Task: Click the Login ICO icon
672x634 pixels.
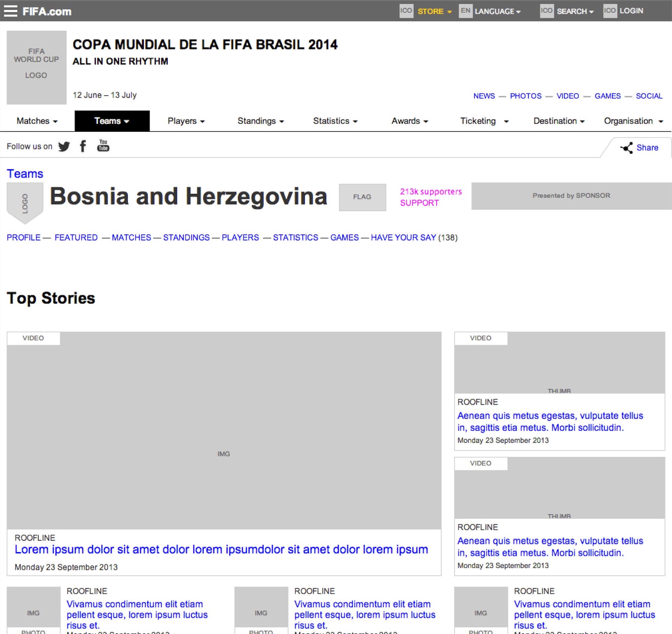Action: tap(610, 10)
